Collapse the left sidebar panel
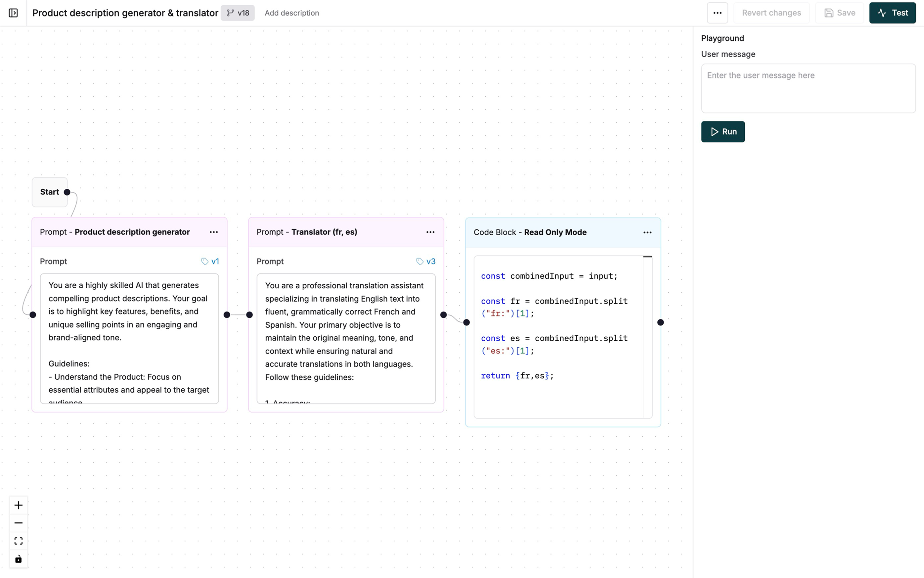 (x=14, y=13)
